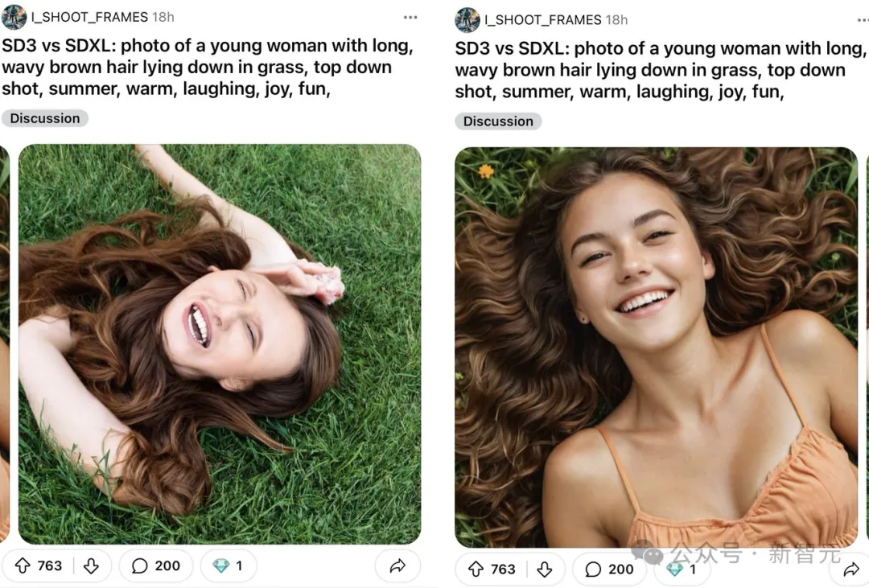The height and width of the screenshot is (588, 869).
Task: Give an award on the left post
Action: click(x=229, y=565)
